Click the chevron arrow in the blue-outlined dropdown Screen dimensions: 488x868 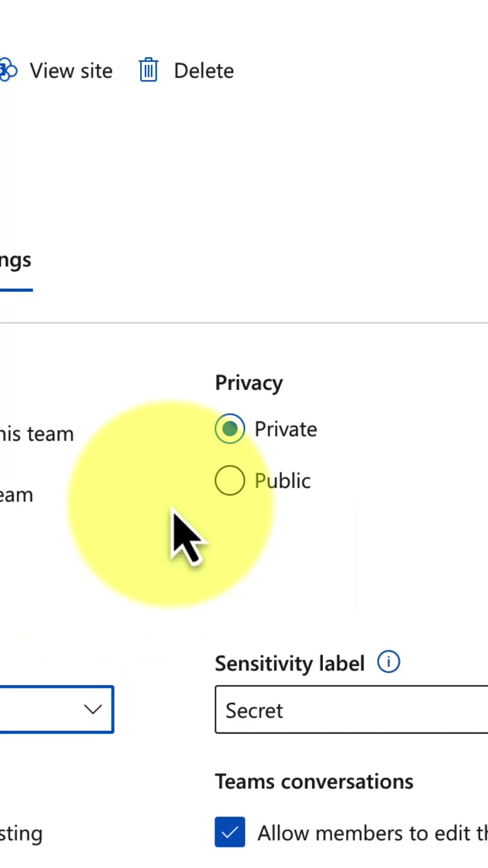93,709
